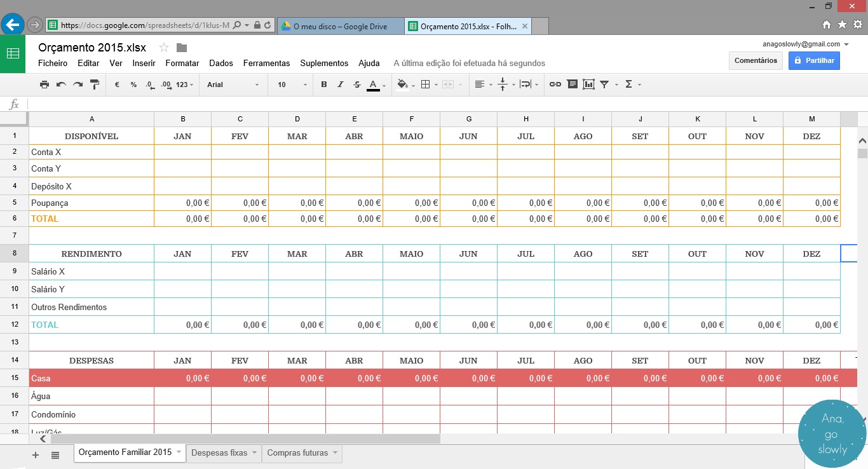The height and width of the screenshot is (469, 868).
Task: Open the Inserir menu
Action: click(x=144, y=64)
